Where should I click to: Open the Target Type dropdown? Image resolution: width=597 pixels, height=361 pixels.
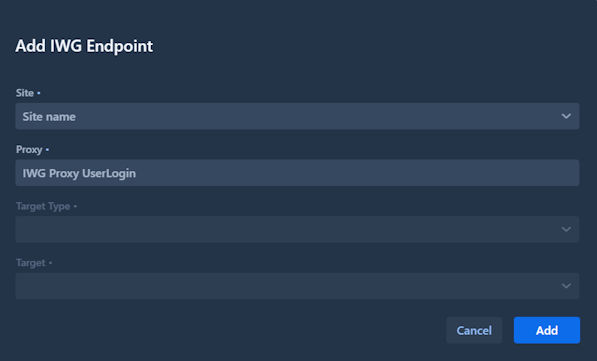click(297, 229)
